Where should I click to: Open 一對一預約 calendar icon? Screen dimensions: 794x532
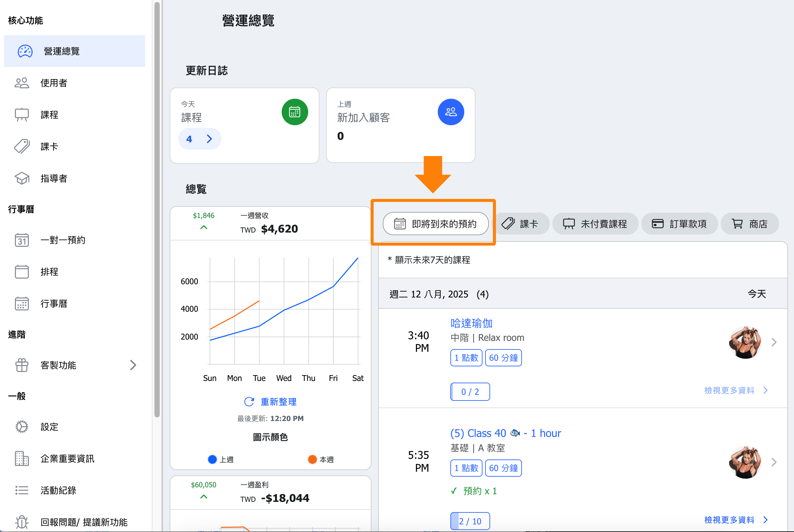coord(22,240)
